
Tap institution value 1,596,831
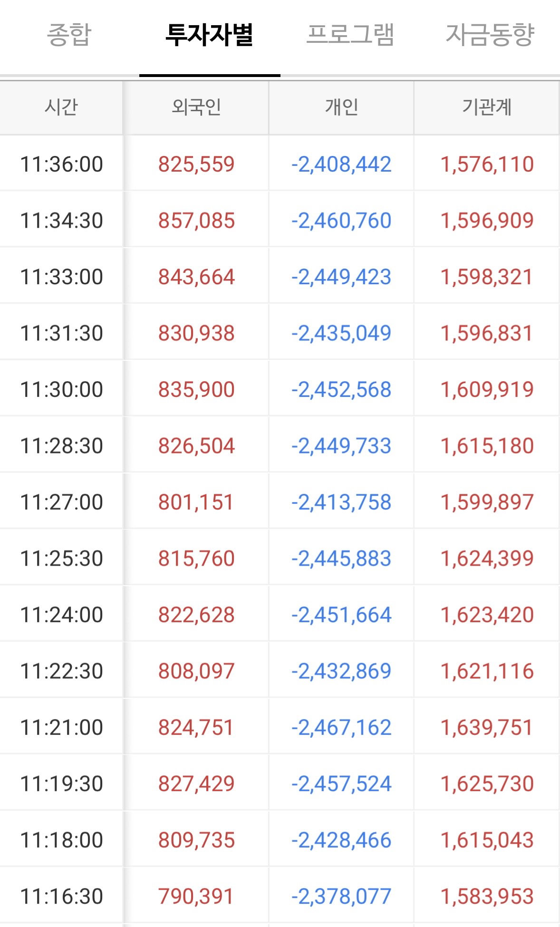coord(487,333)
